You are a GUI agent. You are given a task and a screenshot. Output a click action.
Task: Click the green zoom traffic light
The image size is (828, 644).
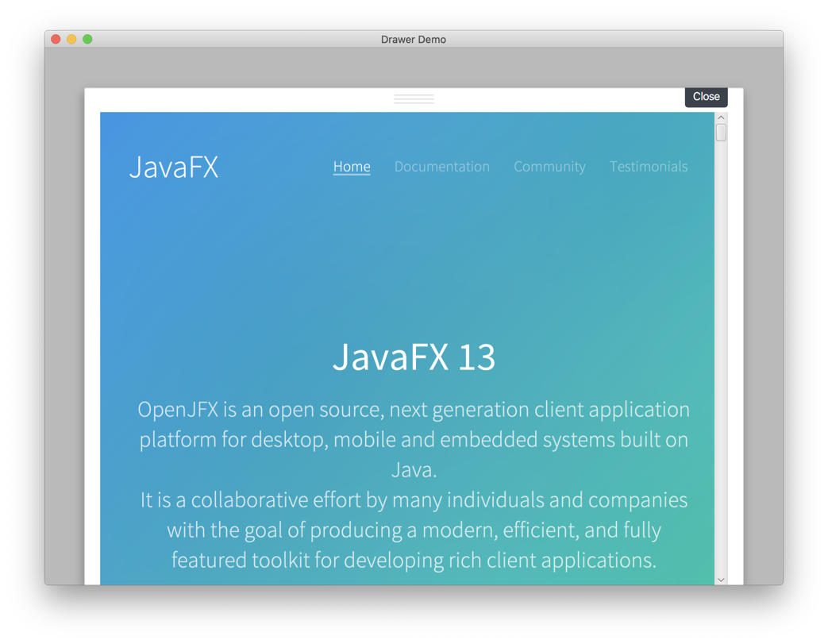(x=86, y=37)
